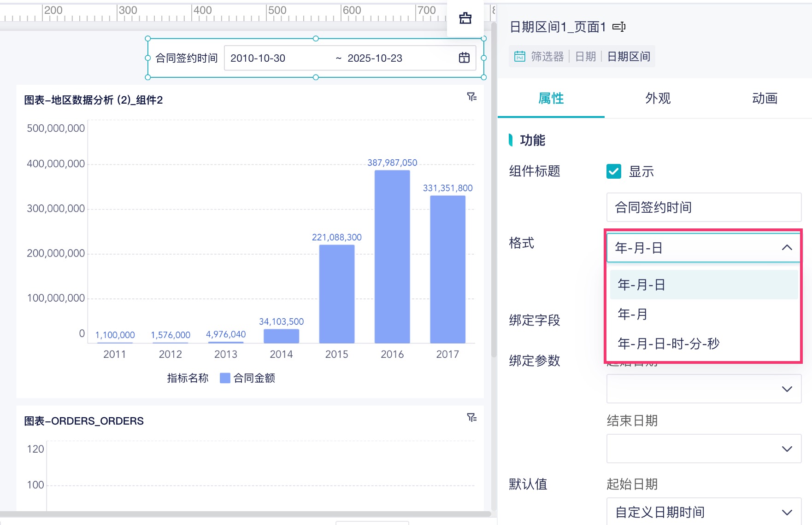Click the start date 2010-10-30 in filter
The height and width of the screenshot is (525, 812).
click(x=258, y=58)
